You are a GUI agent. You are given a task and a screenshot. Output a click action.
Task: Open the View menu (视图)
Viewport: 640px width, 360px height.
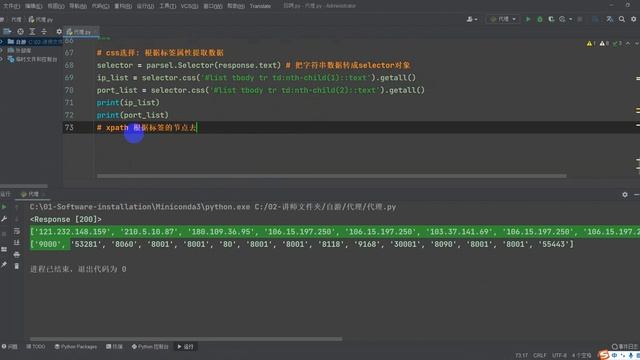[x=56, y=6]
